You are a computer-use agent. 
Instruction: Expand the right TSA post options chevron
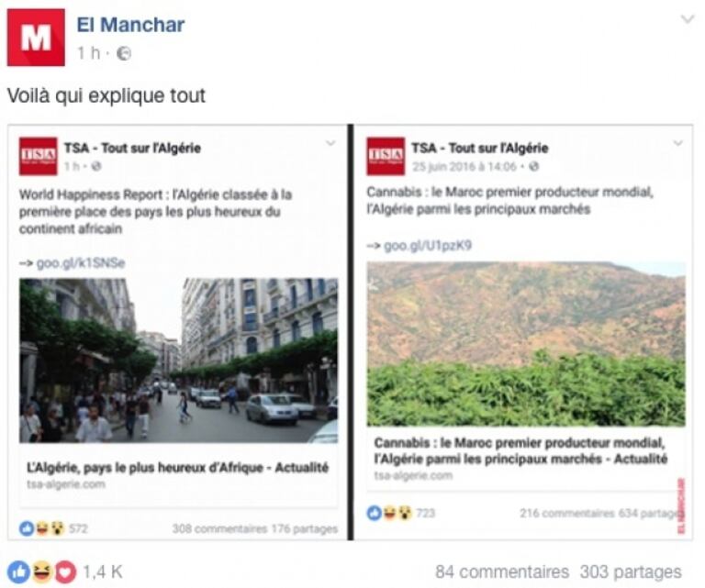click(x=678, y=143)
